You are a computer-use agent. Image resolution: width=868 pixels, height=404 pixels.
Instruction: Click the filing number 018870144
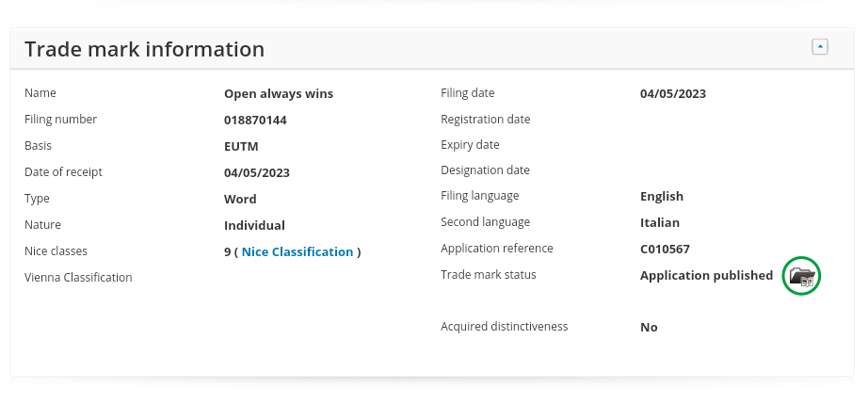[255, 121]
